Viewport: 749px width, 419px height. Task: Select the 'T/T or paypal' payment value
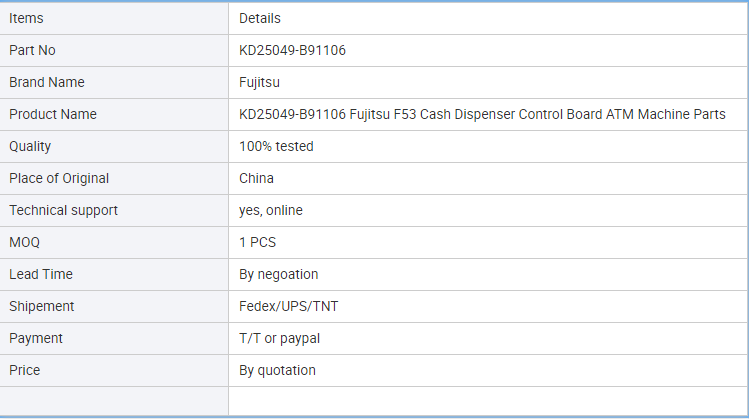tap(279, 338)
